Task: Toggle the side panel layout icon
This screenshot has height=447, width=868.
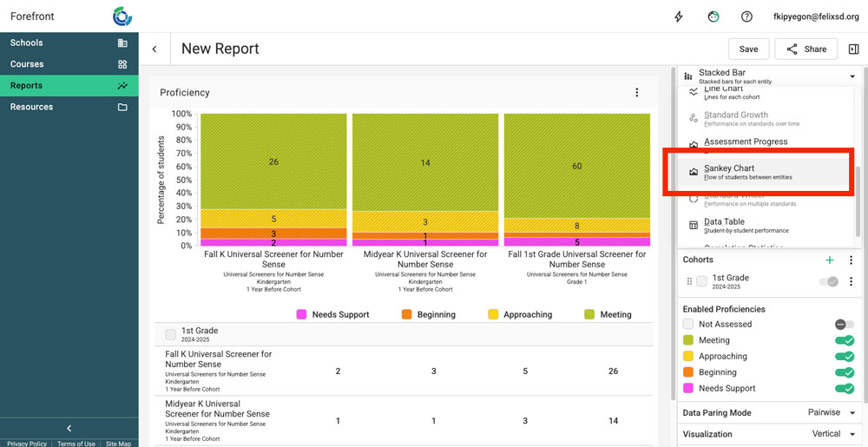Action: 853,49
